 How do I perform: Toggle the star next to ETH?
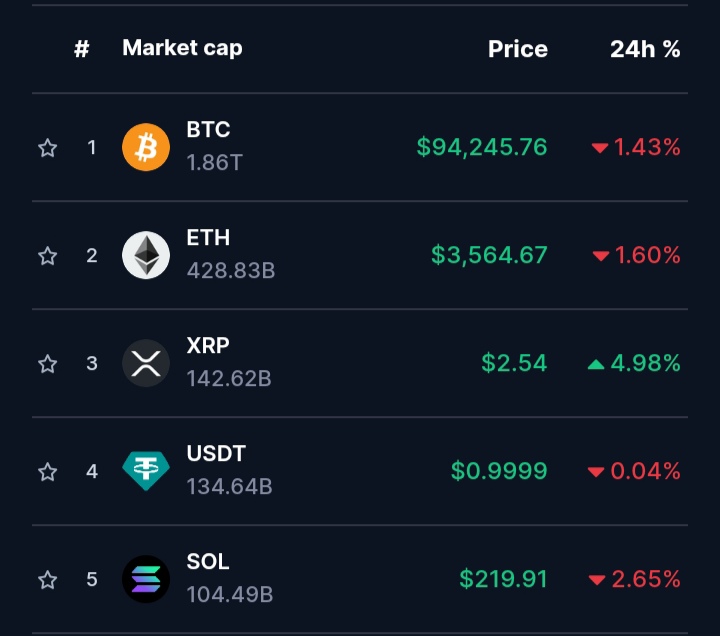(x=47, y=256)
